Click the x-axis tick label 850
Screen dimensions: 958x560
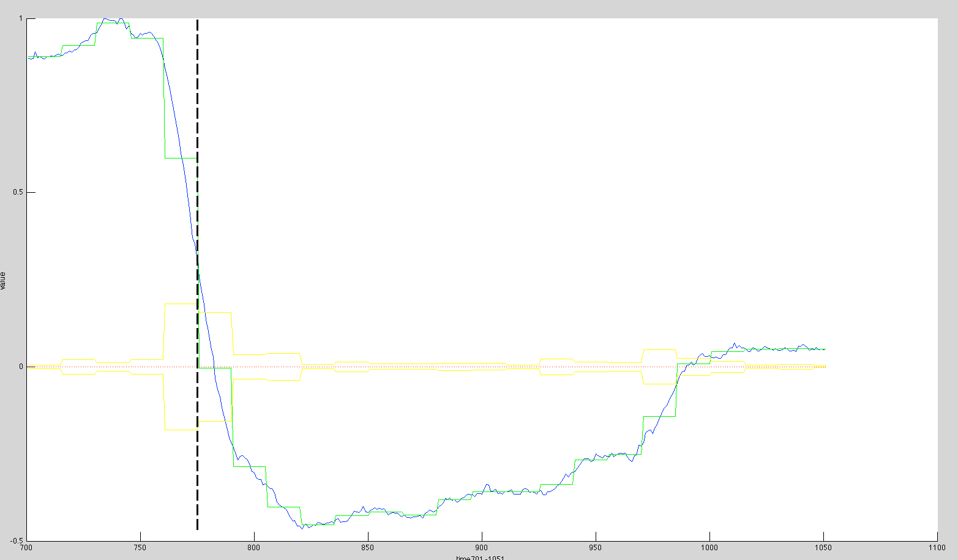point(368,548)
